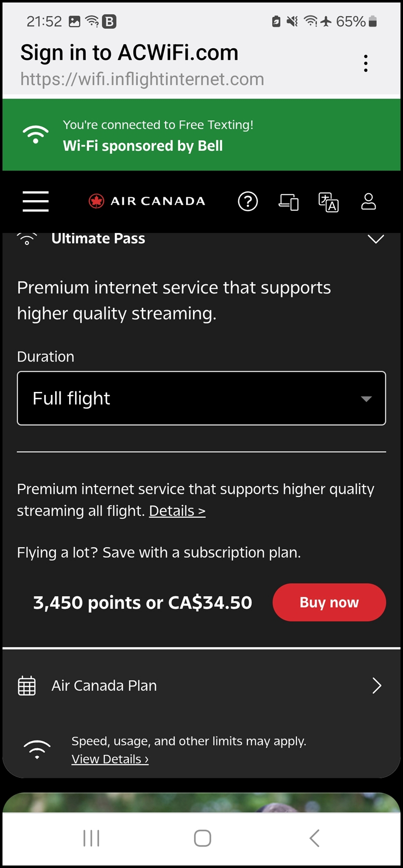Tap the calendar icon beside Air Canada Plan
This screenshot has height=868, width=403.
point(27,686)
